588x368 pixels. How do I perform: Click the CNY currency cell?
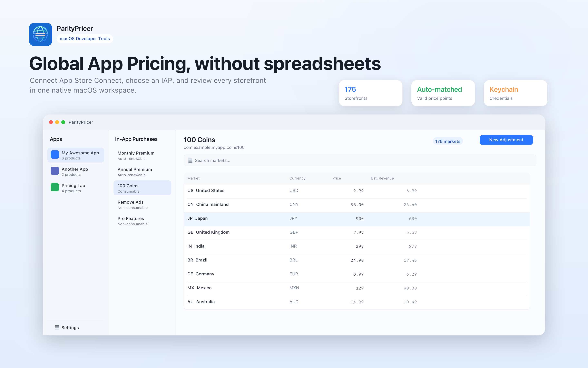click(294, 204)
